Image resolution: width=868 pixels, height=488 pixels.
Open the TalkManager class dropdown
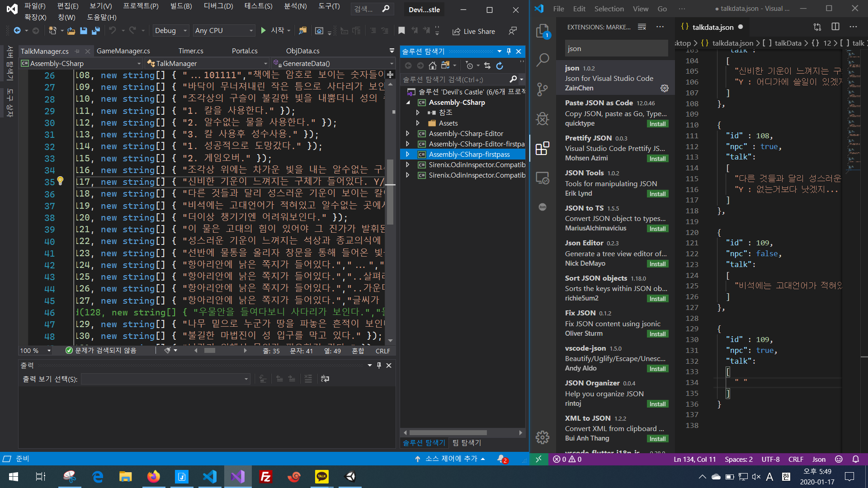point(208,64)
